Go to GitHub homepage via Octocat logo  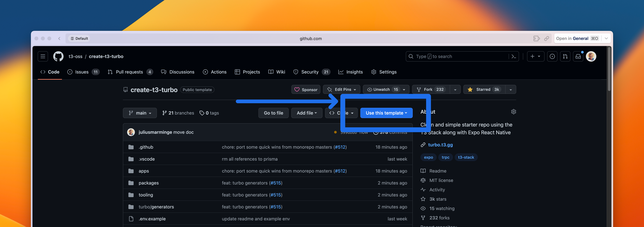click(x=58, y=56)
